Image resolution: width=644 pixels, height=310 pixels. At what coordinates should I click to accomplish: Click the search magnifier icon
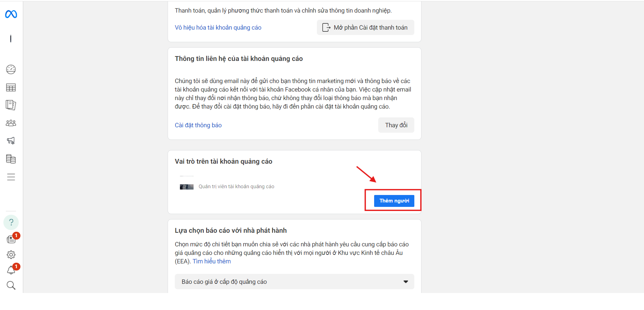11,285
